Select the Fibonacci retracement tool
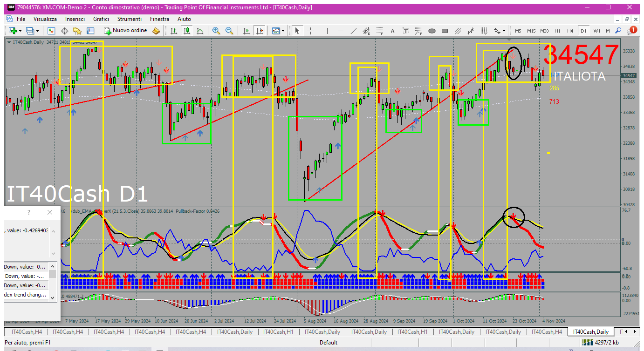Viewport: 644px width, 351px height. [380, 31]
